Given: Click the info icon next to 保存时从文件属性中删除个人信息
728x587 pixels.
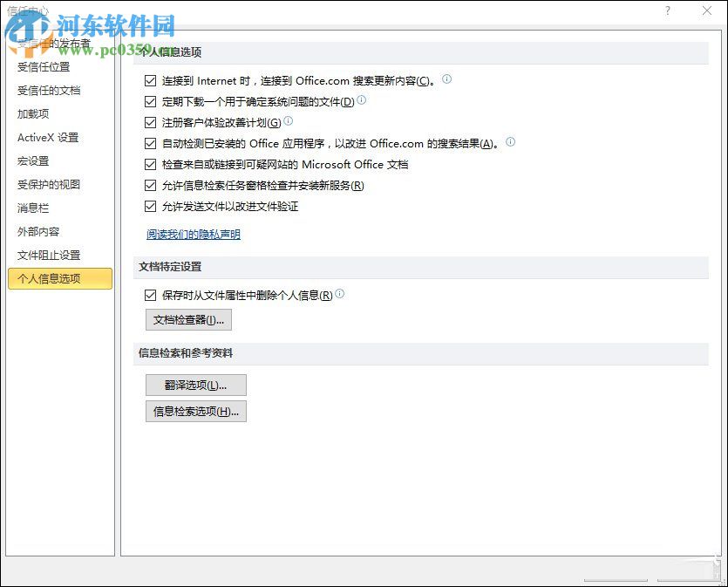Looking at the screenshot, I should (340, 294).
